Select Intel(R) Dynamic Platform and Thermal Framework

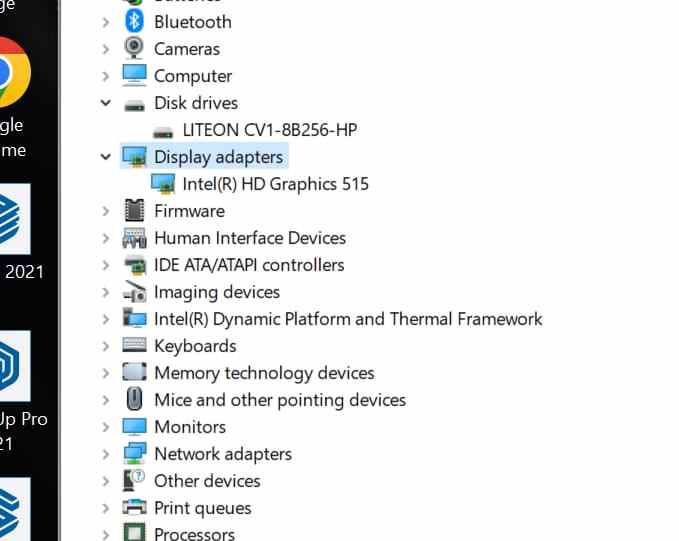coord(348,319)
